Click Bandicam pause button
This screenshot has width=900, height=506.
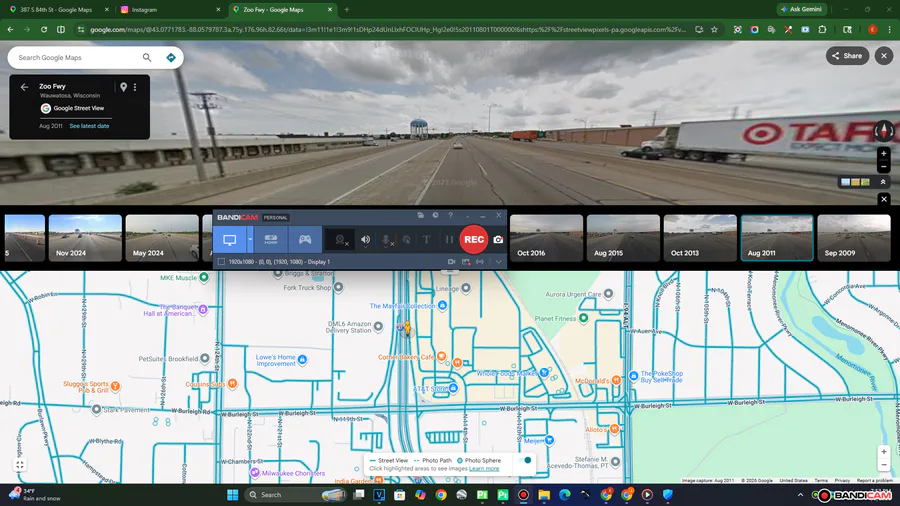click(449, 240)
